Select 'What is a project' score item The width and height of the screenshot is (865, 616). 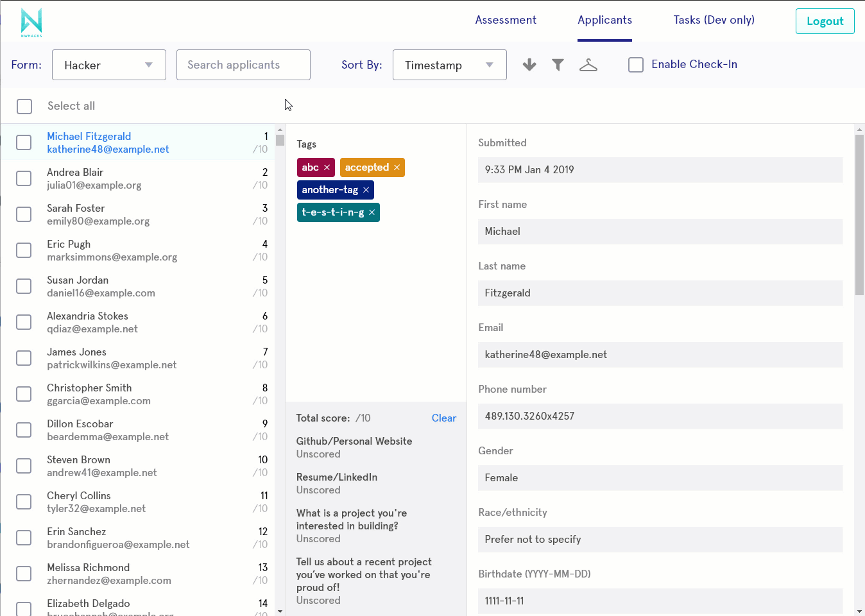point(376,526)
